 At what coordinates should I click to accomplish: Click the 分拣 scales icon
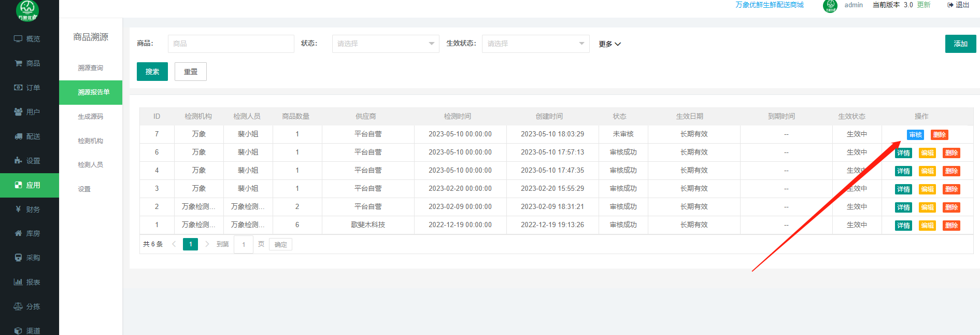pyautogui.click(x=18, y=306)
